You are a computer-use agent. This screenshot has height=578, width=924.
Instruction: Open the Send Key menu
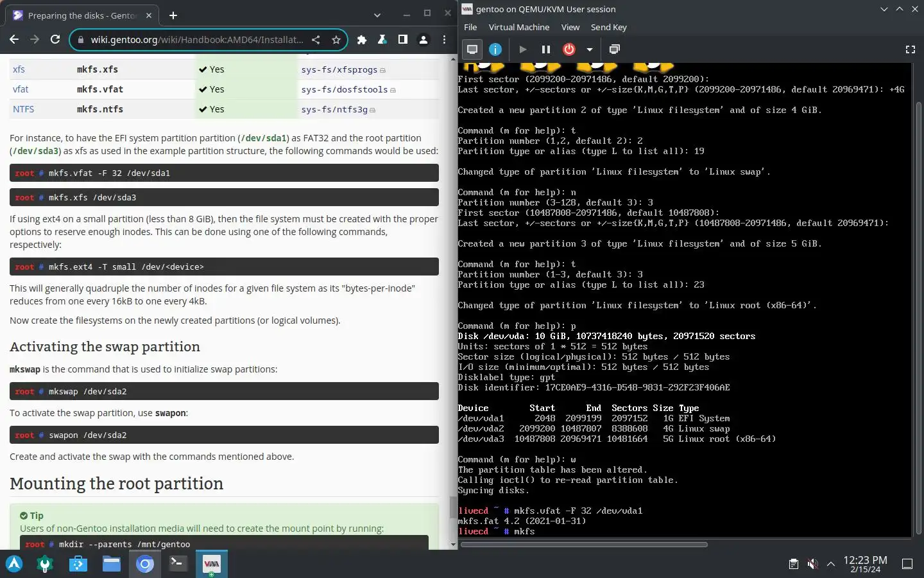(x=608, y=27)
